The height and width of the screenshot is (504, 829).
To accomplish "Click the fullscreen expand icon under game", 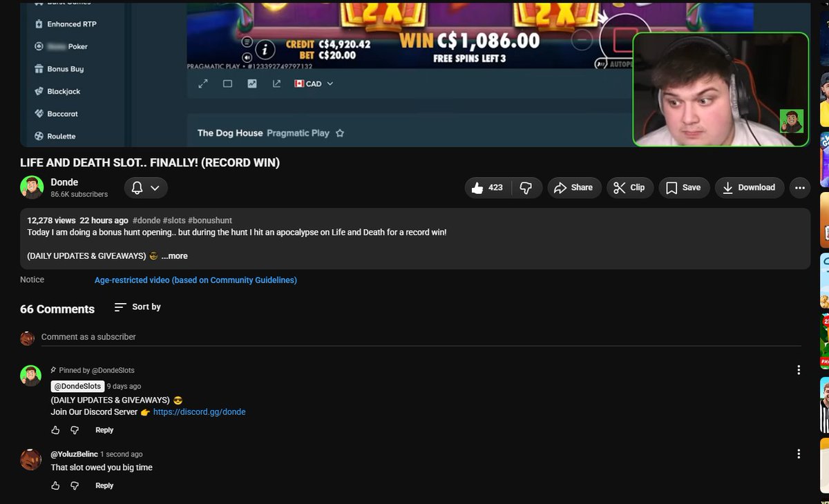I will (203, 84).
